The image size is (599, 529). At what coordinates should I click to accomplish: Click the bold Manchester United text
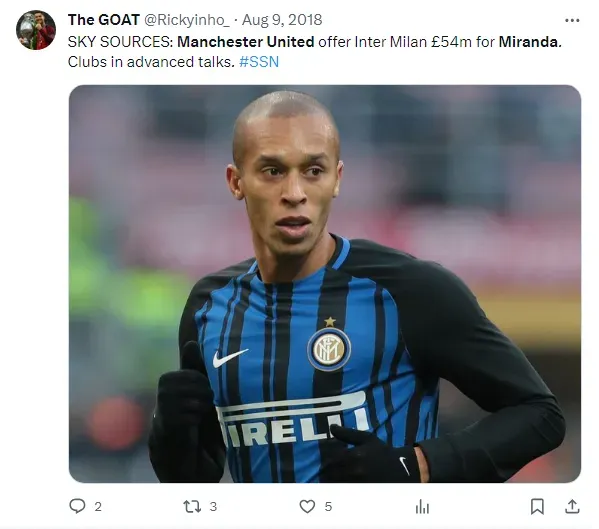point(246,42)
